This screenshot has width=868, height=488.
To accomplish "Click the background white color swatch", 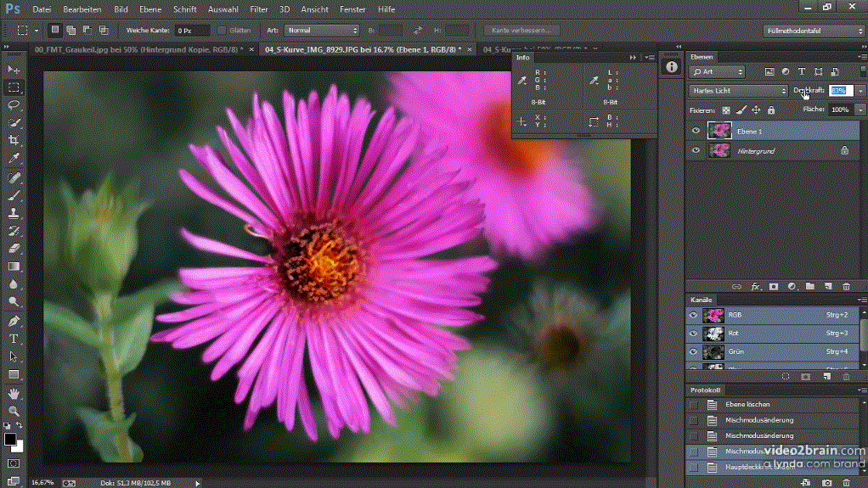I will click(20, 447).
